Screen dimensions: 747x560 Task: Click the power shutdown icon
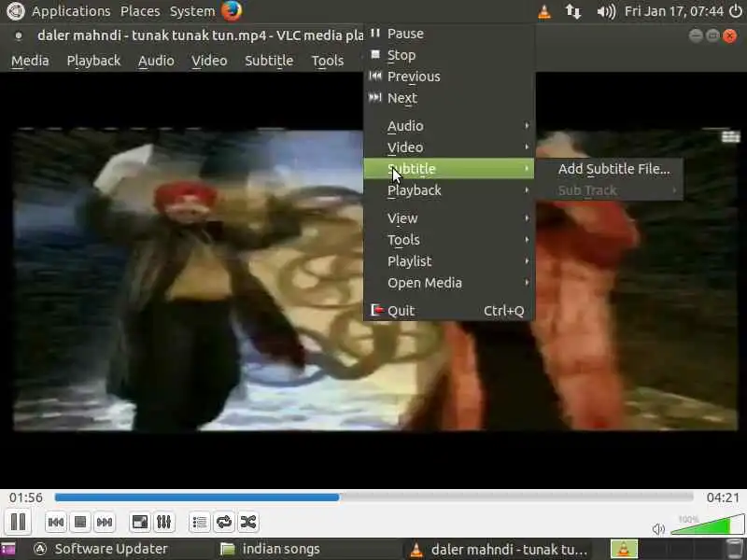[x=737, y=11]
